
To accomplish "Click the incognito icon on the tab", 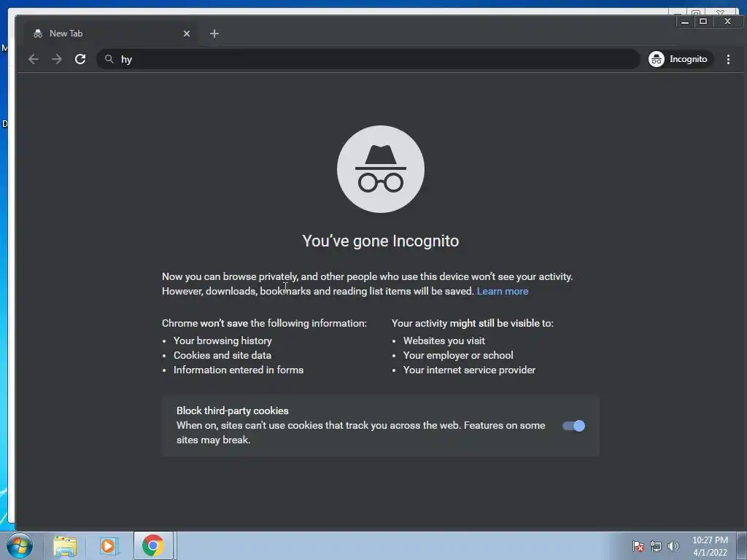I will [x=38, y=34].
